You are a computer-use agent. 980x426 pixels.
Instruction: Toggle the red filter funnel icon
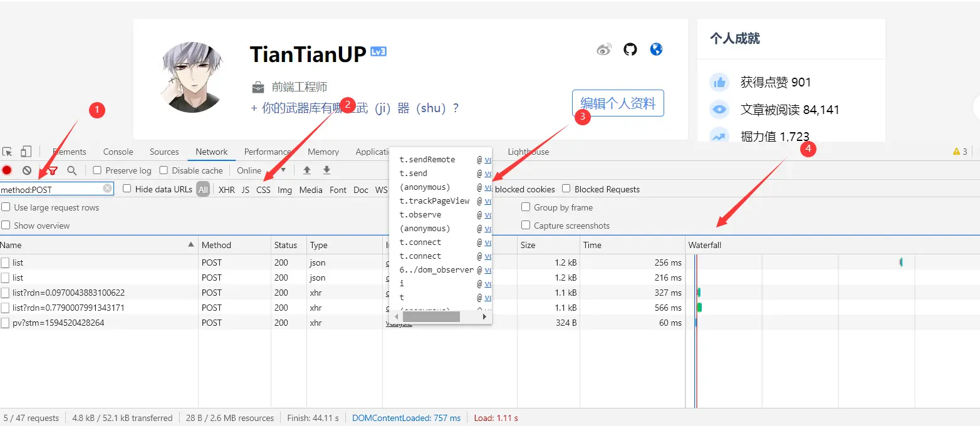pyautogui.click(x=53, y=170)
